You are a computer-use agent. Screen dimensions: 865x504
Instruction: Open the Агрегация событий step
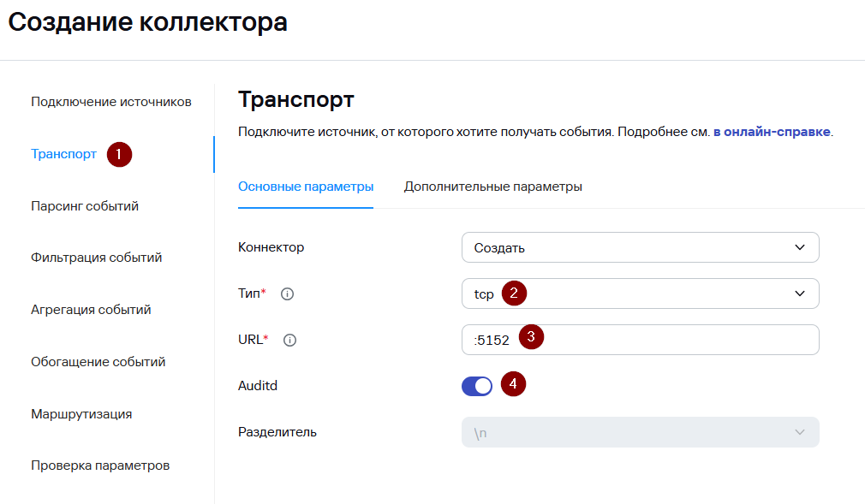coord(91,310)
